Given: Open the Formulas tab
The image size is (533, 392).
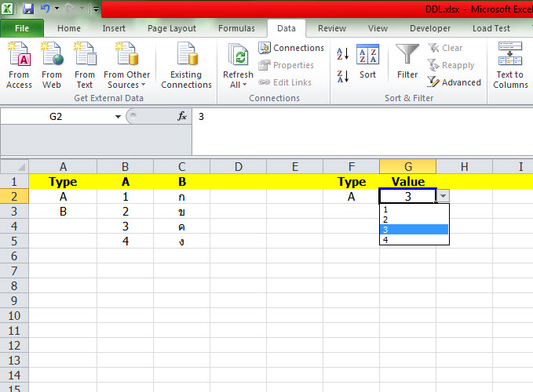Looking at the screenshot, I should coord(236,28).
